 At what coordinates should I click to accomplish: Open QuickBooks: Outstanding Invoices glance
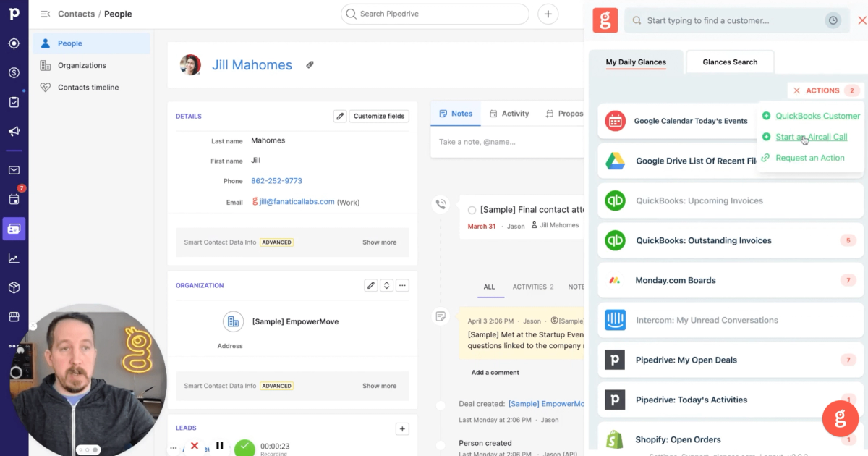(730, 240)
